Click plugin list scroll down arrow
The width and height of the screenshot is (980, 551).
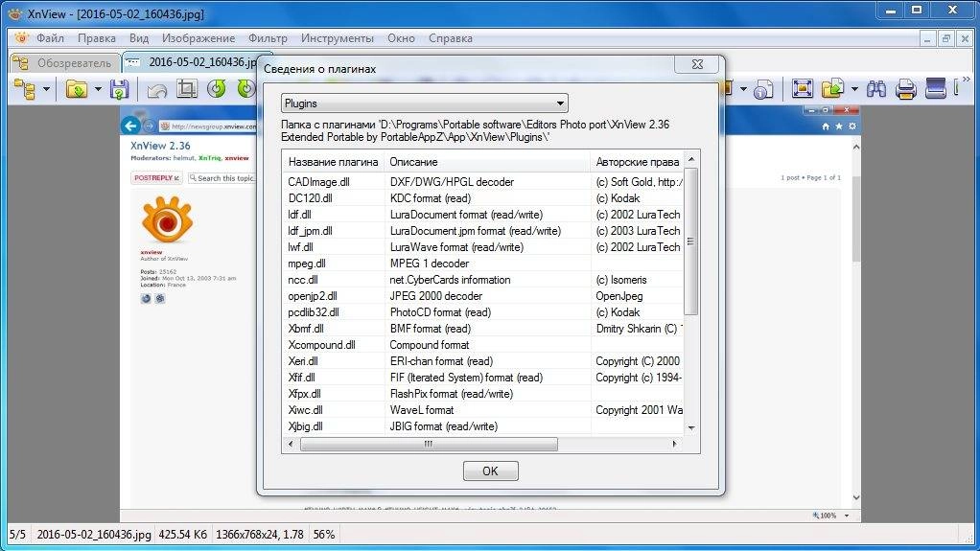[691, 428]
